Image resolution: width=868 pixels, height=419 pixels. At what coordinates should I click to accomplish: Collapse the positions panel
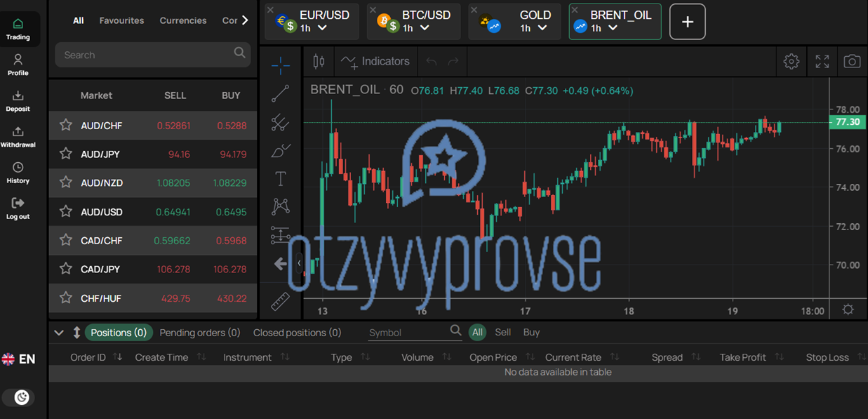point(59,333)
